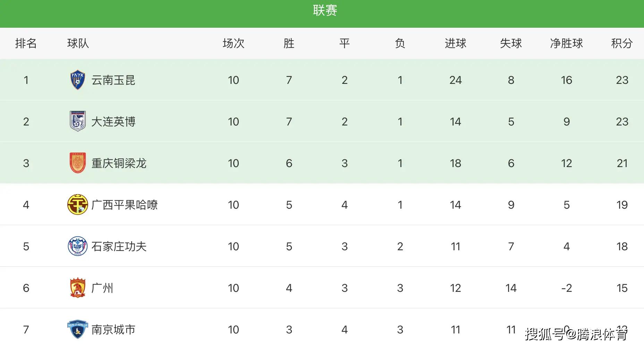
Task: Click the 积分 column header
Action: (622, 43)
